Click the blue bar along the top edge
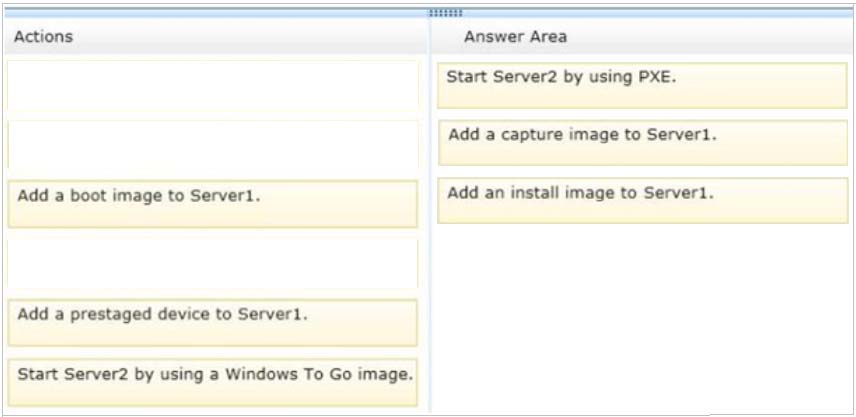856x417 pixels. click(x=428, y=13)
